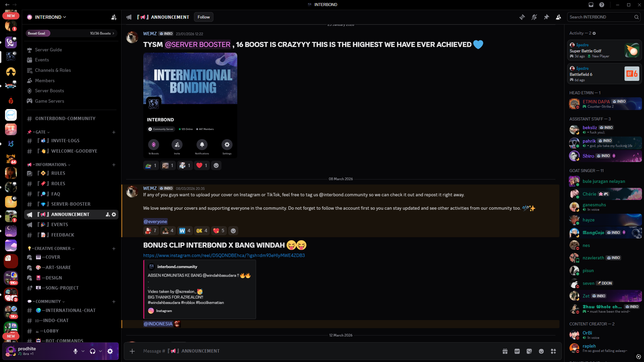Add reaction to the booster message

click(x=216, y=165)
